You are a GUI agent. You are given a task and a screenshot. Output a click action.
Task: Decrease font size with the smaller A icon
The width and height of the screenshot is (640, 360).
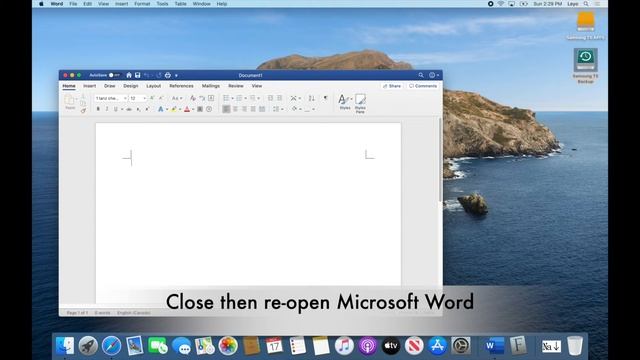click(161, 98)
